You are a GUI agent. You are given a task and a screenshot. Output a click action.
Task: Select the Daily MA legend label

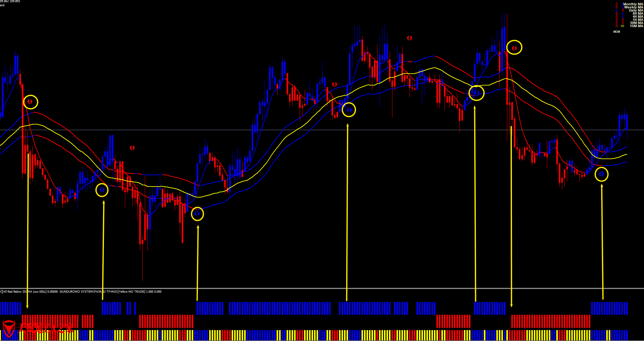[x=636, y=11]
